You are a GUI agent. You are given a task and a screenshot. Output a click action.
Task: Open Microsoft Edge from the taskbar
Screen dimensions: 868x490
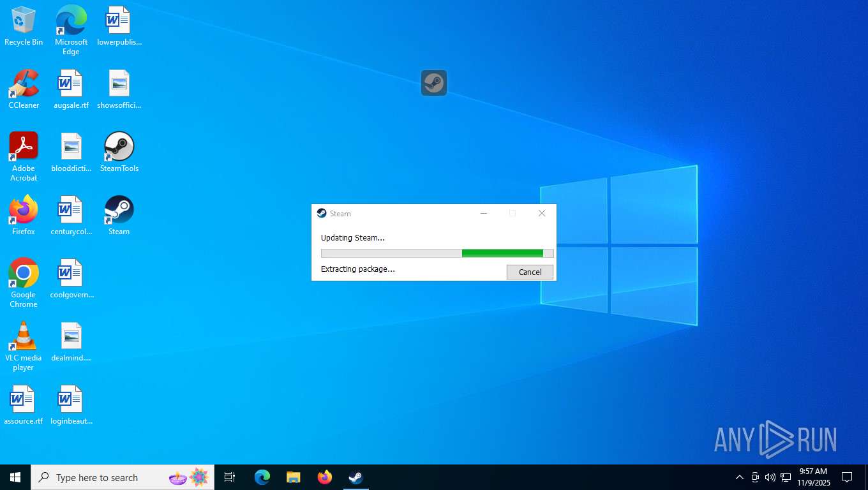262,477
